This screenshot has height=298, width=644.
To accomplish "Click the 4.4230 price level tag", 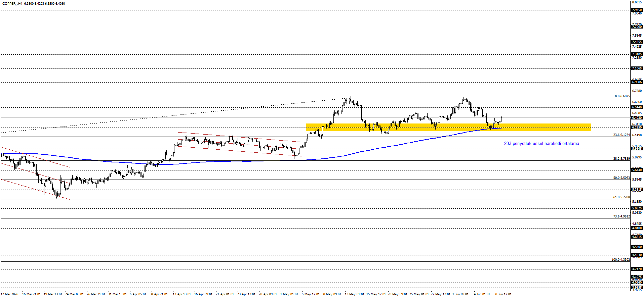I will pos(637,255).
